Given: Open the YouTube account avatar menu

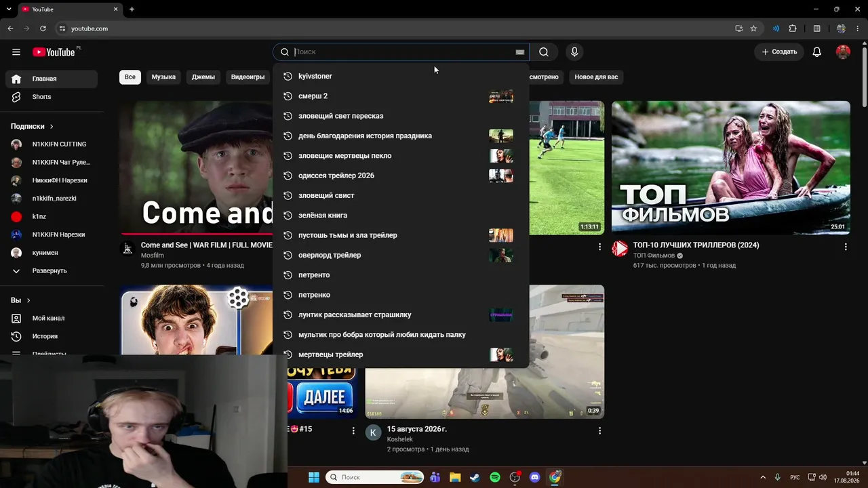Looking at the screenshot, I should tap(843, 52).
